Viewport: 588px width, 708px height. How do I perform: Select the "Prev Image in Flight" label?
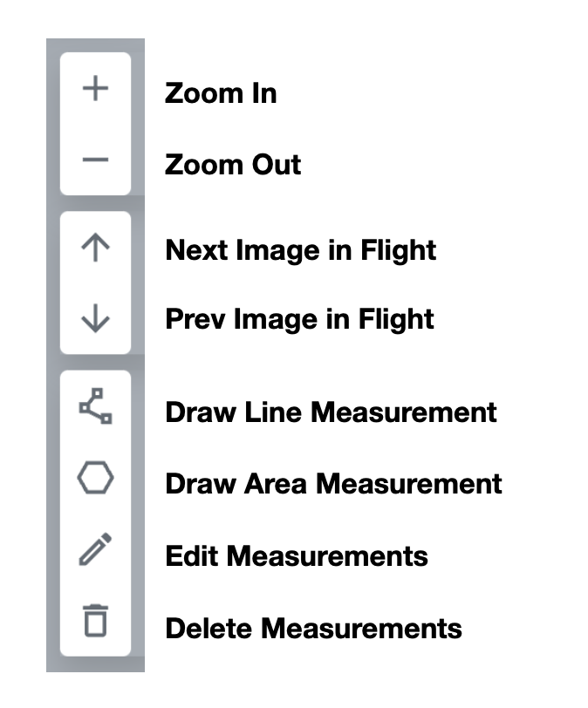(x=299, y=319)
